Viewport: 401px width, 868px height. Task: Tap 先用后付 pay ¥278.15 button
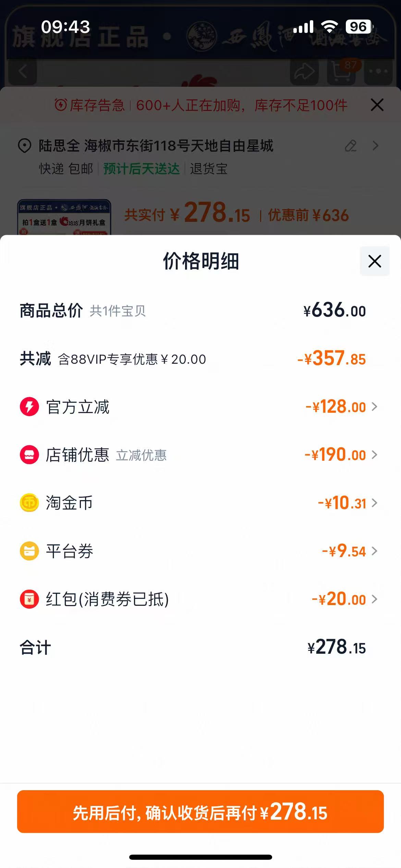click(200, 811)
